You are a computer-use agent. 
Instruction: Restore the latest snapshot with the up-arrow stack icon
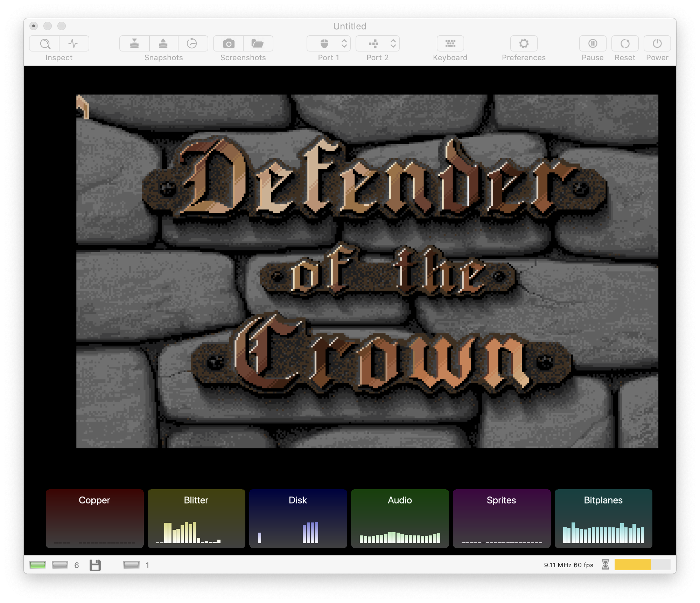tap(163, 43)
